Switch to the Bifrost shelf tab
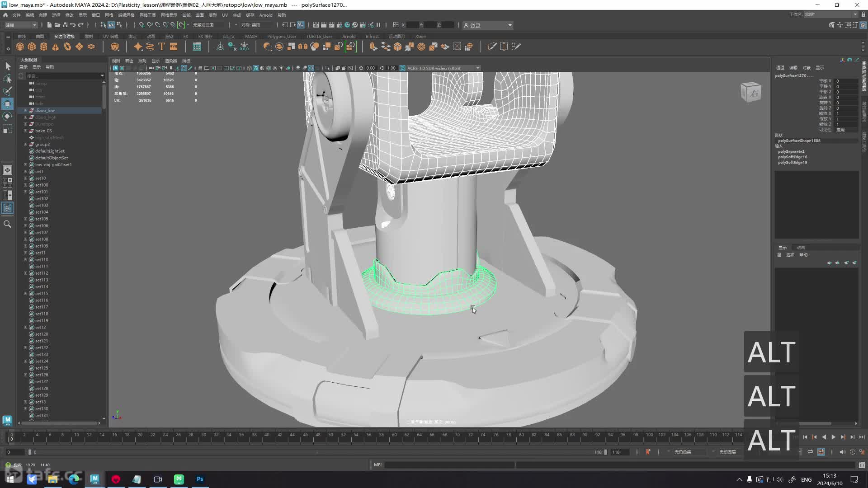 tap(373, 37)
